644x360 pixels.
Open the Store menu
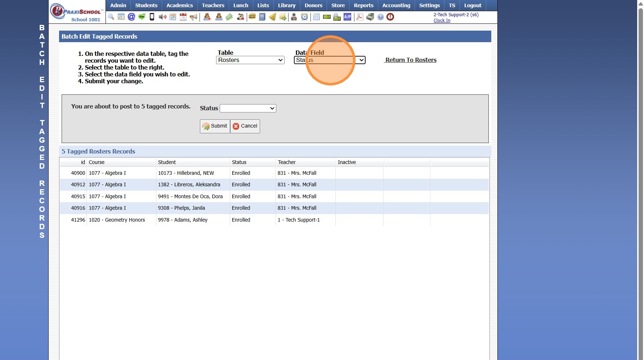point(338,5)
